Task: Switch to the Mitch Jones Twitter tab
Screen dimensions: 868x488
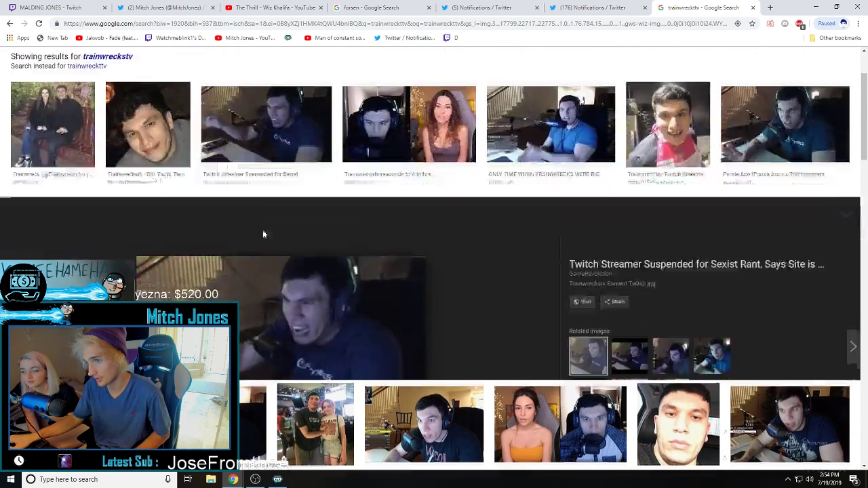Action: 164,7
